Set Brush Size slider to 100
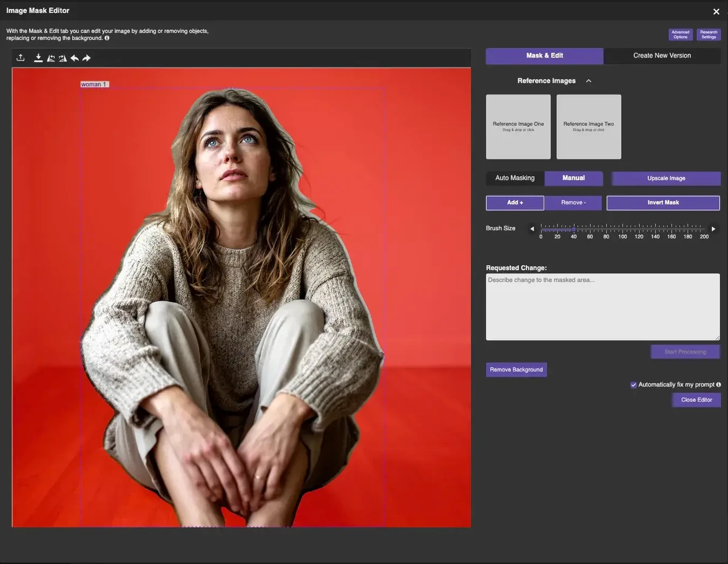This screenshot has width=728, height=564. 622,229
